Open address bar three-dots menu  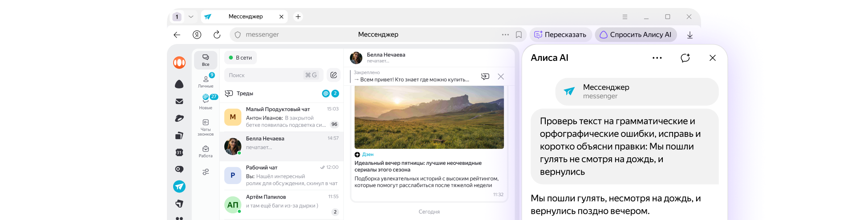tap(505, 35)
